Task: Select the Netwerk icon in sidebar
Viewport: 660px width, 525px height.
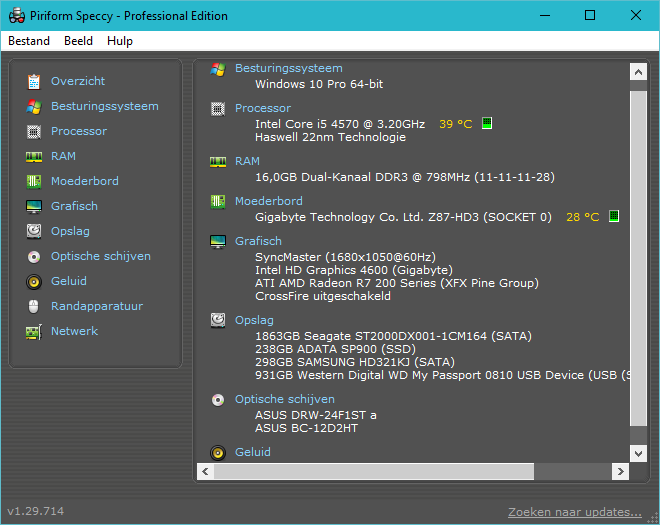Action: [34, 331]
